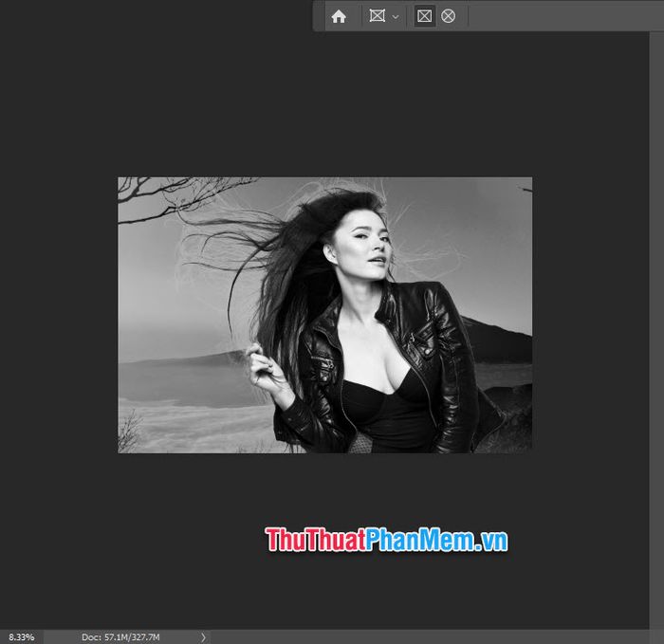Go to the Home screen icon
The image size is (664, 644).
pyautogui.click(x=339, y=16)
